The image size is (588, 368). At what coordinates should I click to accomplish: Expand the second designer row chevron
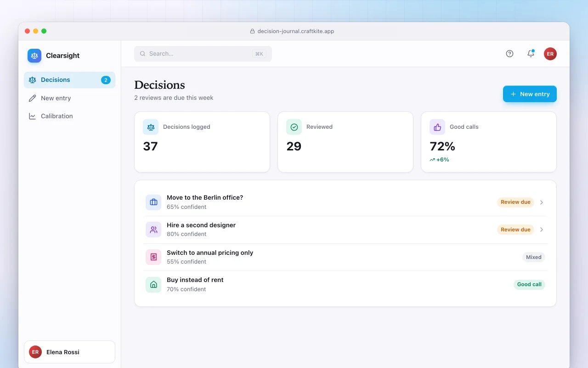[x=542, y=230]
